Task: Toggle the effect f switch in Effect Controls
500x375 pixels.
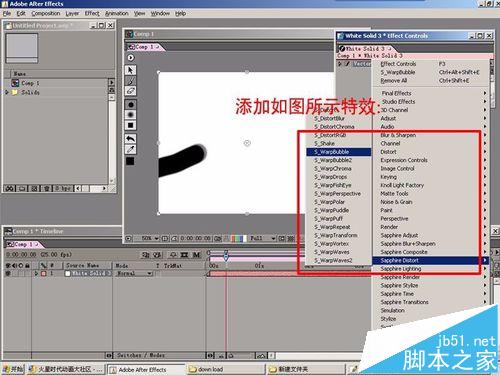Action: click(347, 64)
